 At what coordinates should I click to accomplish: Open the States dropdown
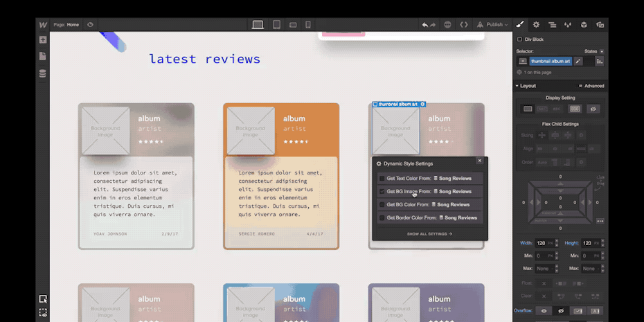coord(593,51)
